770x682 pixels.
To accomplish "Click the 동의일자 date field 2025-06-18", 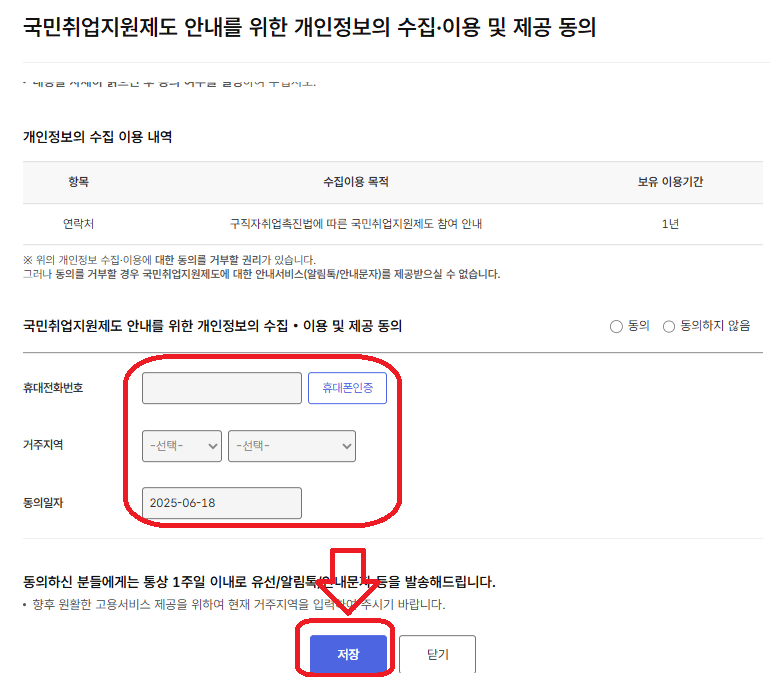I will click(x=222, y=503).
